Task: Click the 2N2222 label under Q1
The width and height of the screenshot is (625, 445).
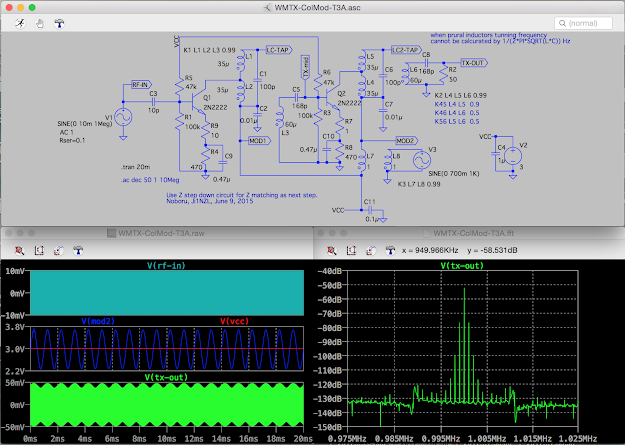Action: [215, 107]
